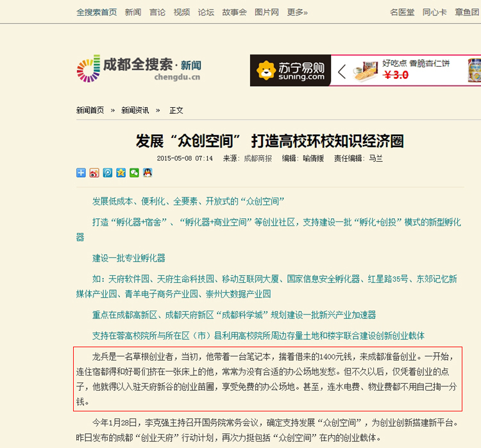Image resolution: width=481 pixels, height=448 pixels.
Task: Share article to Qzone star icon
Action: tap(121, 173)
